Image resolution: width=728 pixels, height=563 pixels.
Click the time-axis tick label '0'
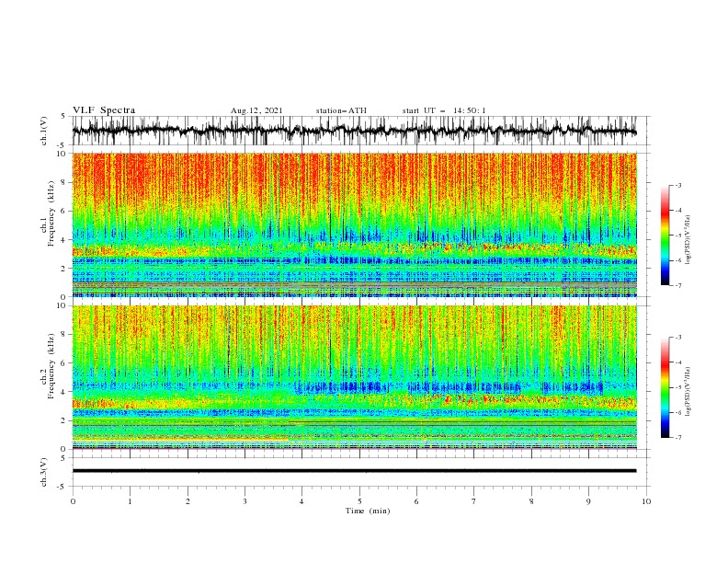73,501
